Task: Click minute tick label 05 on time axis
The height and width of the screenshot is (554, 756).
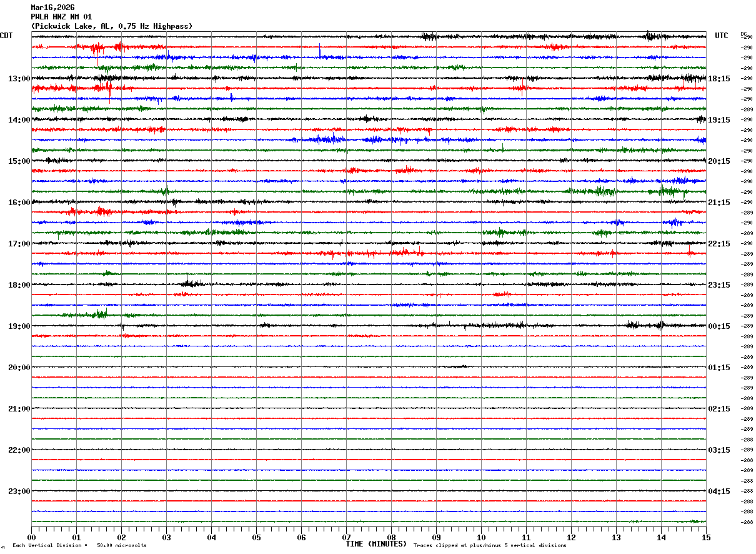Action: tap(256, 537)
